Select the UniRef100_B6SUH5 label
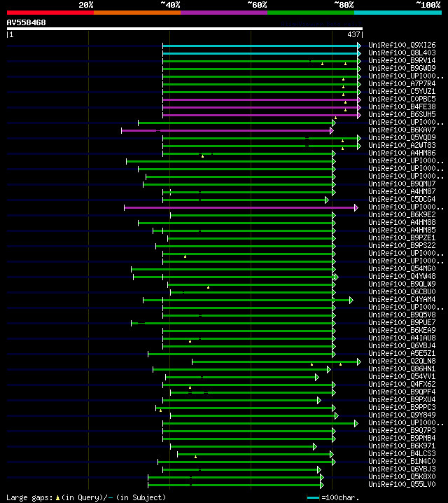 pyautogui.click(x=402, y=114)
